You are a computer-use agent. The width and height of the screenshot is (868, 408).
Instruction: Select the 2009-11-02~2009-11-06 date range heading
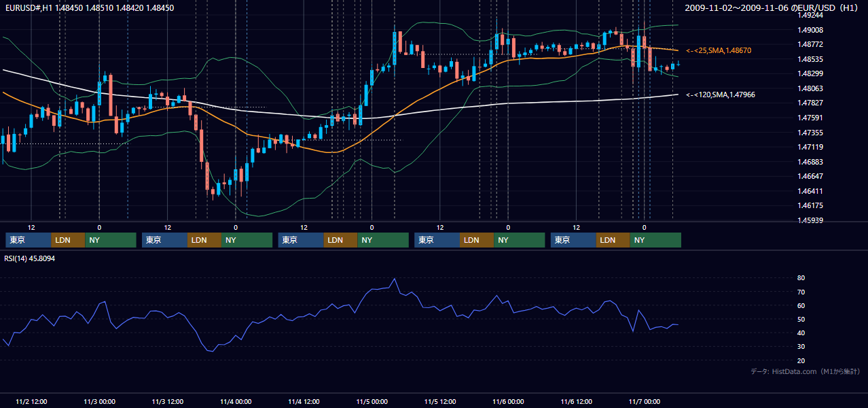772,8
